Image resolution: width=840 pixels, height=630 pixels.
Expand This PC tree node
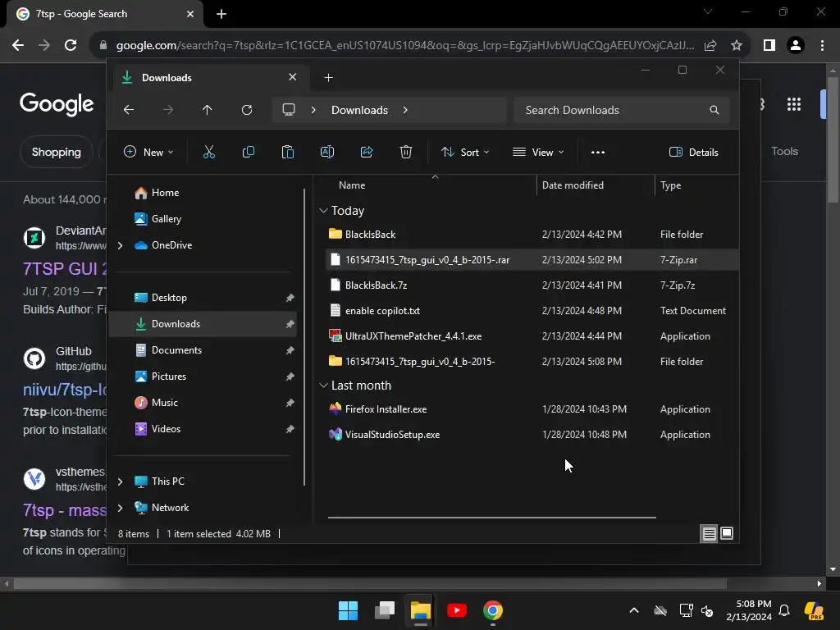coord(120,482)
